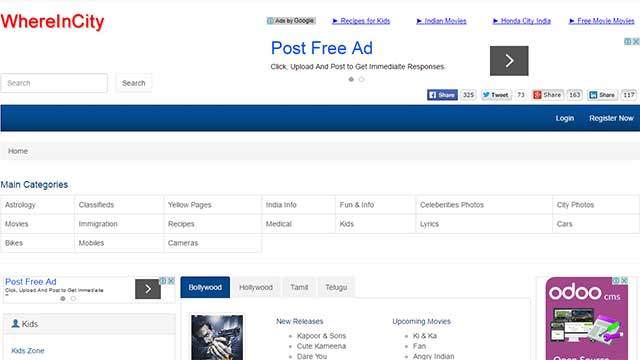Select second carousel dot in top ad
Viewport: 640px width, 360px height.
tap(361, 79)
